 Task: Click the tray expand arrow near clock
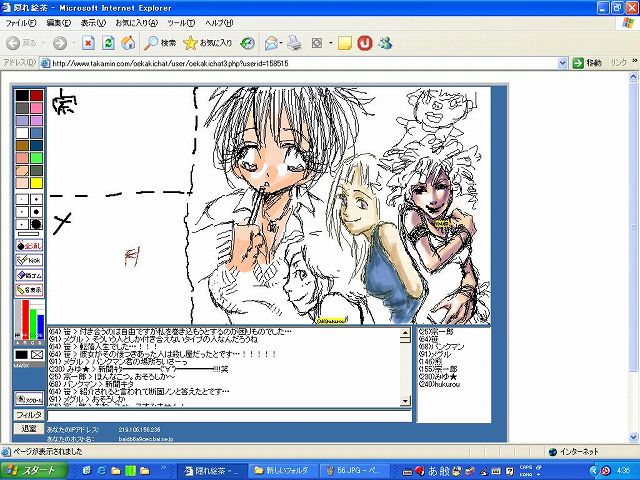[594, 471]
